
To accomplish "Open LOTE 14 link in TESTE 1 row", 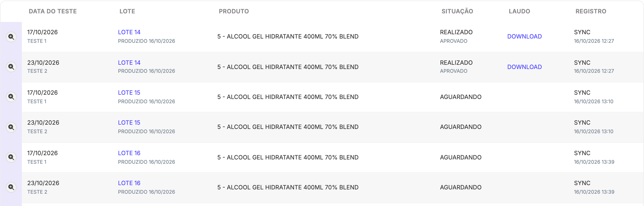I will click(x=129, y=32).
